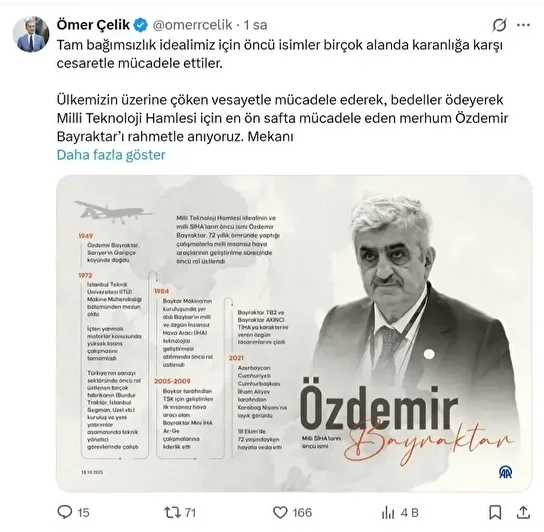Open the 1 sa timestamp link
This screenshot has height=532, width=544.
point(255,25)
